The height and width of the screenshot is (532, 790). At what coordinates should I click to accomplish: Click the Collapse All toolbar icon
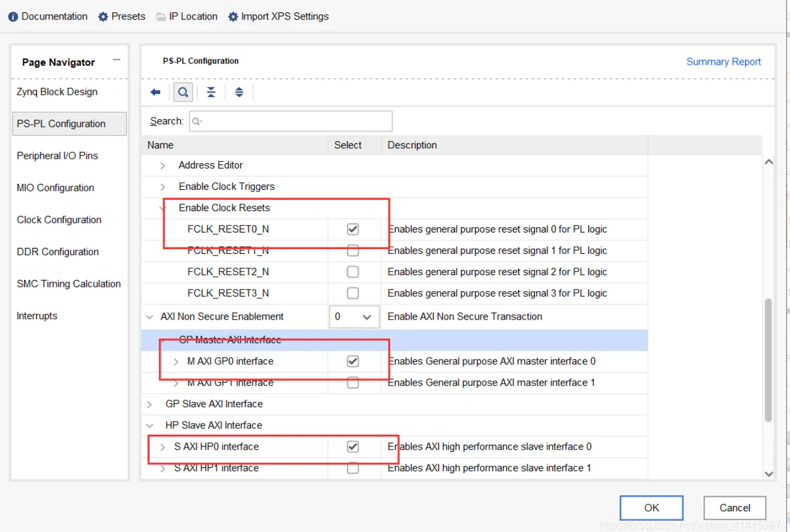click(211, 92)
